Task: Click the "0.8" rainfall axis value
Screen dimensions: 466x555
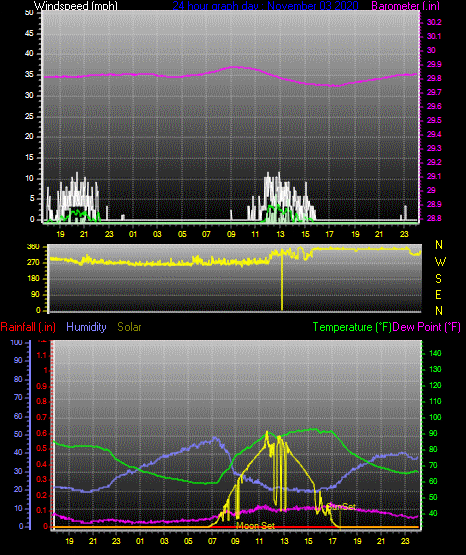Action: [42, 402]
